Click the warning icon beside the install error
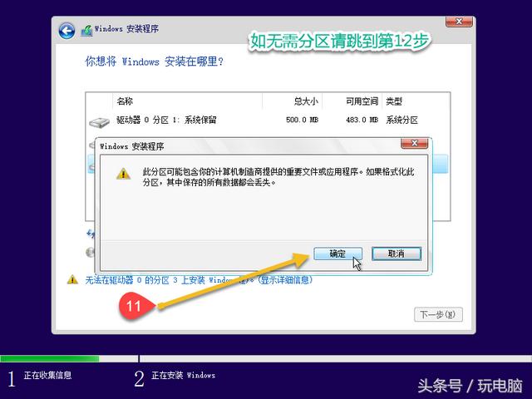The width and height of the screenshot is (532, 399). pos(72,280)
